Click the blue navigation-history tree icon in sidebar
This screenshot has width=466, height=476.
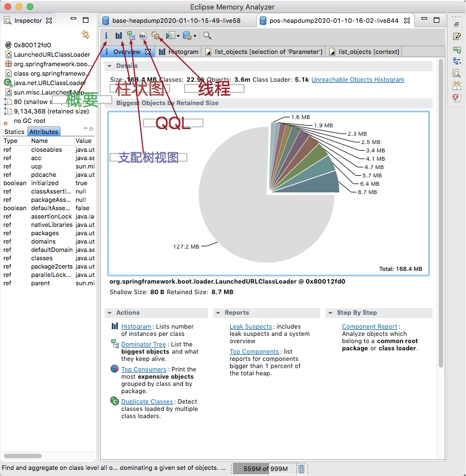click(457, 61)
